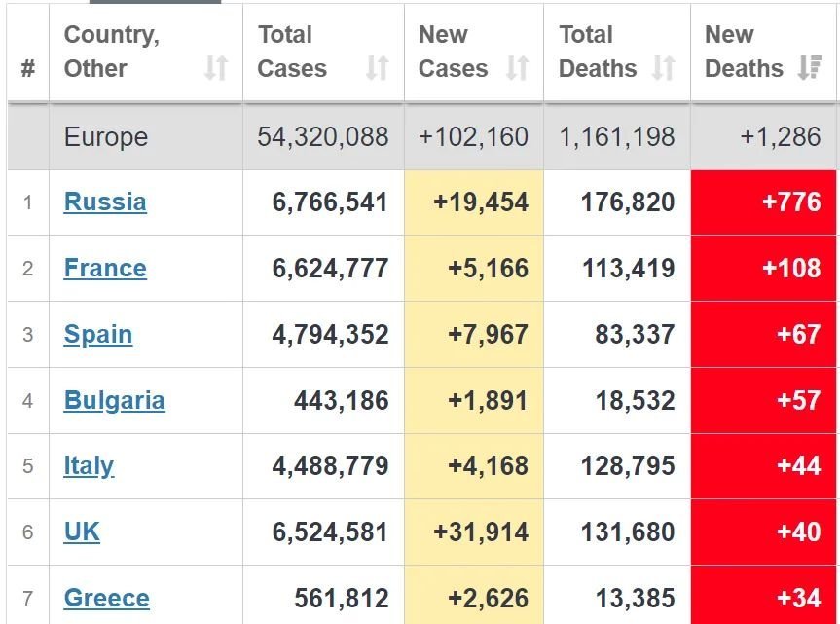Click the Country, Other header text
The height and width of the screenshot is (624, 840).
coord(111,52)
